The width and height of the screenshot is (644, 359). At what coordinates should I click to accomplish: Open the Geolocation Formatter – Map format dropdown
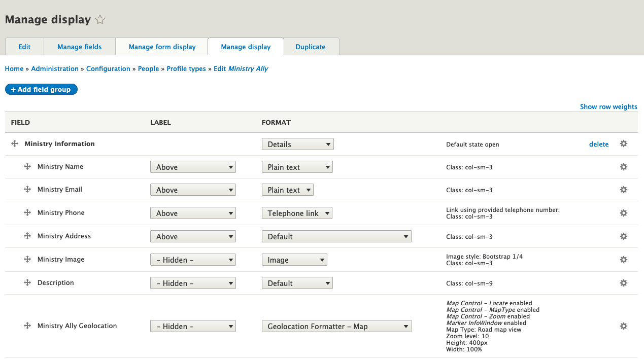pos(336,326)
